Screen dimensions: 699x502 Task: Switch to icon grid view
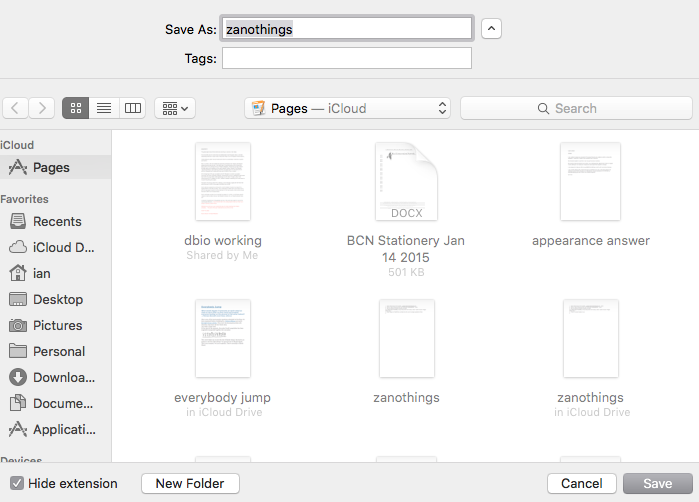click(76, 108)
